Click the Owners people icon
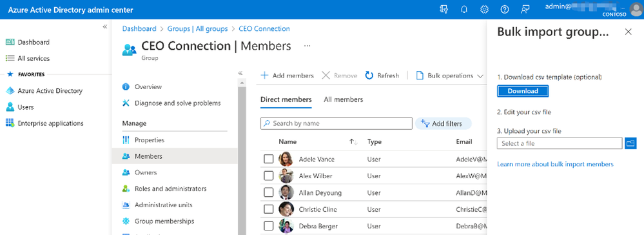644x235 pixels. pos(126,172)
